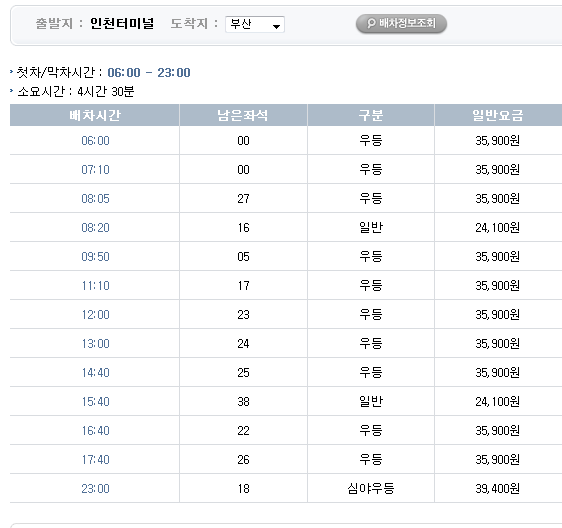Image resolution: width=562 pixels, height=528 pixels.
Task: Click the 구분 column header
Action: tap(371, 115)
